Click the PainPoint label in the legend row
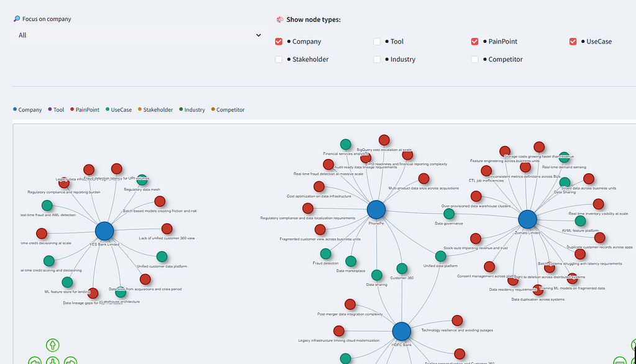Viewport: 636px width, 364px height. pos(87,109)
